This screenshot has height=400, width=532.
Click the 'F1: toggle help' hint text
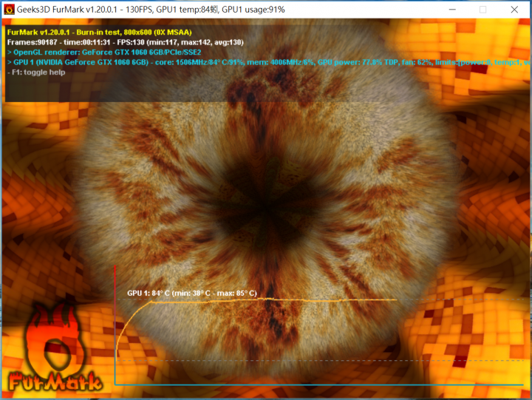36,72
